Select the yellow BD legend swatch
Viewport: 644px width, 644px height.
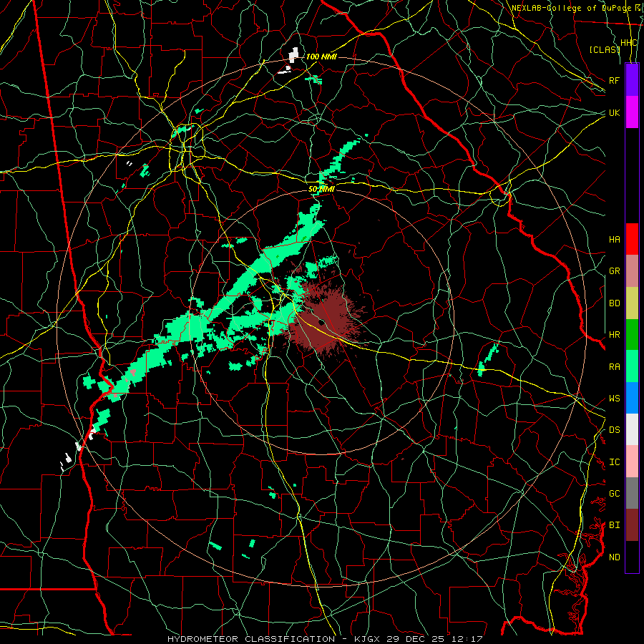tap(632, 303)
